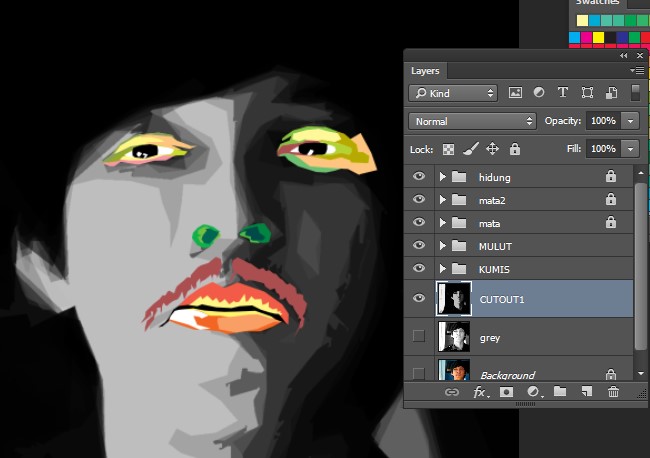Image resolution: width=650 pixels, height=458 pixels.
Task: Open the Swatches tab
Action: [x=597, y=2]
